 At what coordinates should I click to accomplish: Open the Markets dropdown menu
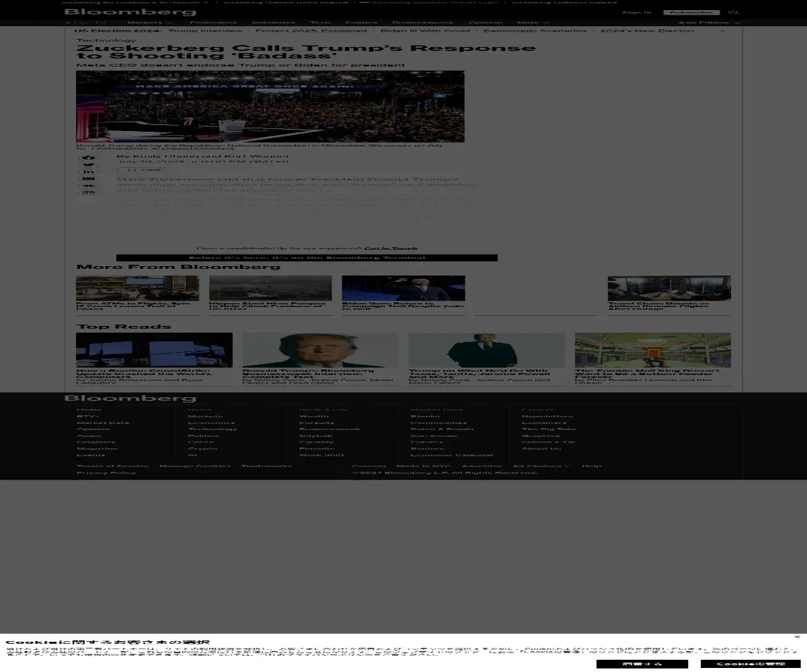click(x=150, y=23)
